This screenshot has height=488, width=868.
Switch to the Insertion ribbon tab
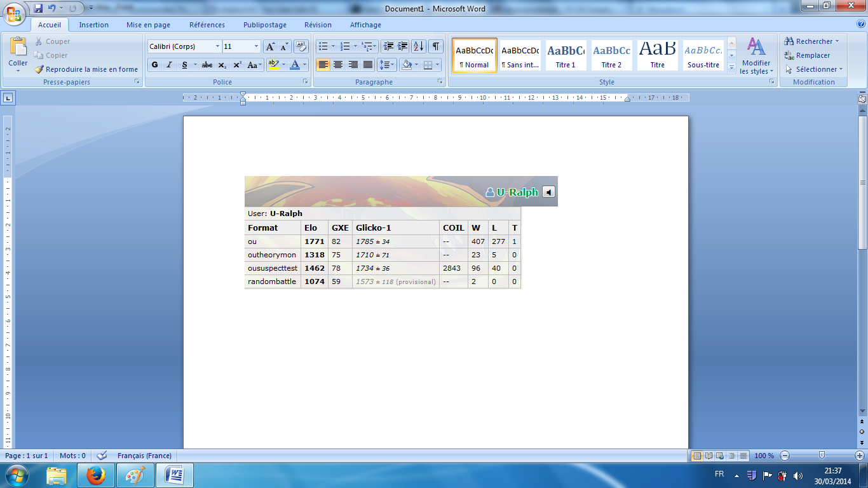[93, 25]
